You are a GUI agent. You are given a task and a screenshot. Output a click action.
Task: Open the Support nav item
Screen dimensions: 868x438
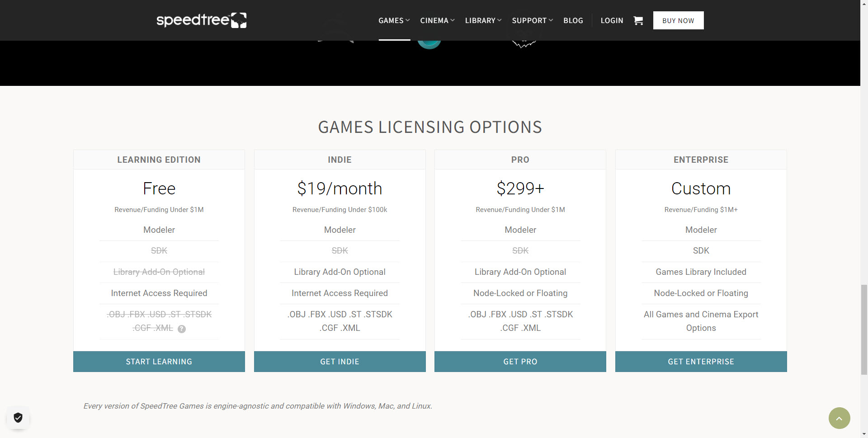pyautogui.click(x=529, y=20)
